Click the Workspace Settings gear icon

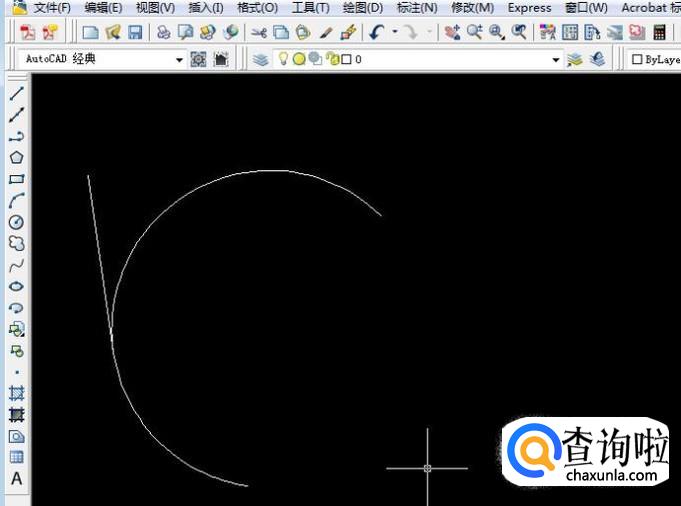(x=198, y=59)
